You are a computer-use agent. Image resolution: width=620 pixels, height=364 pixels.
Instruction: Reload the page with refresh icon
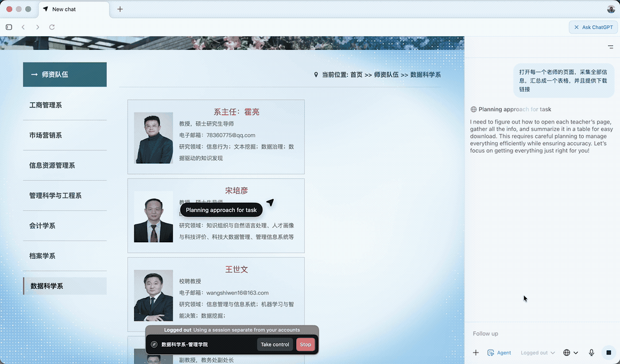(52, 27)
